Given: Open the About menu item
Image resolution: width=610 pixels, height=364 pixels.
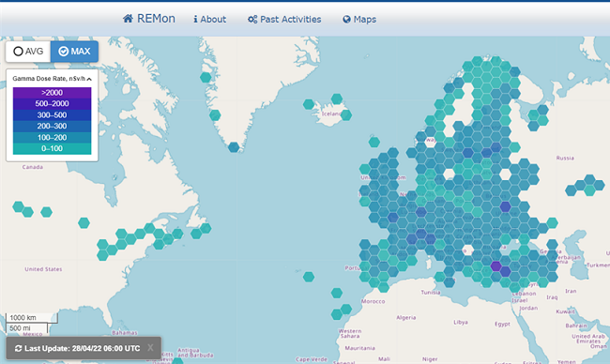Looking at the screenshot, I should (x=209, y=19).
